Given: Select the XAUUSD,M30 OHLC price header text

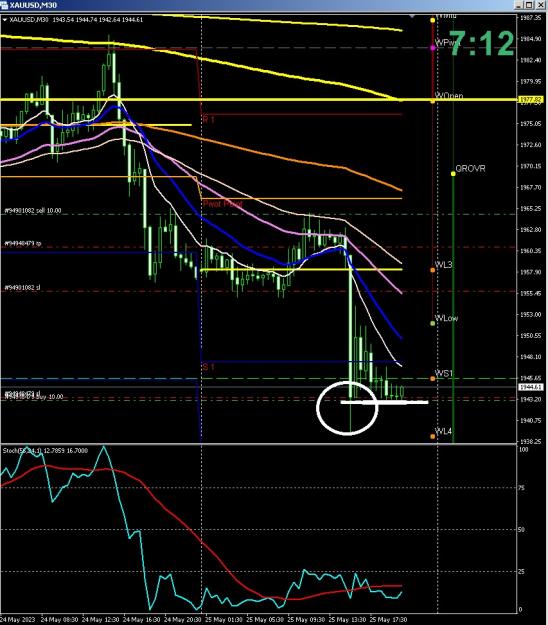Looking at the screenshot, I should (x=76, y=20).
